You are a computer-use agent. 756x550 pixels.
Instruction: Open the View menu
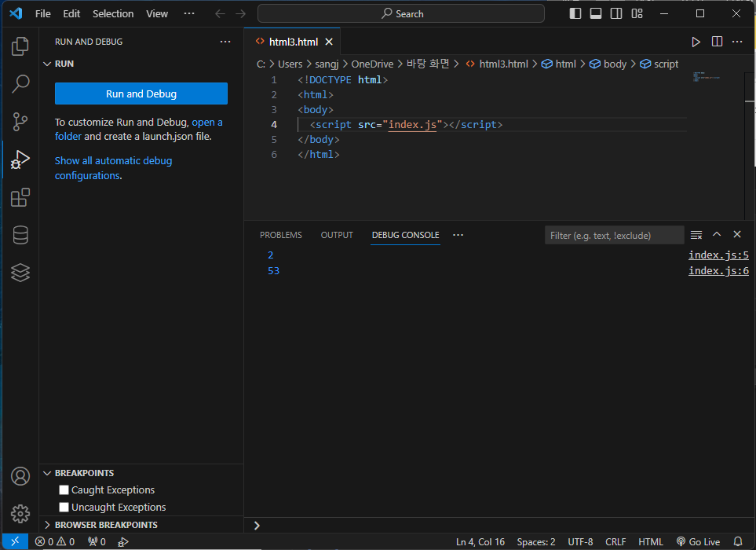[157, 13]
